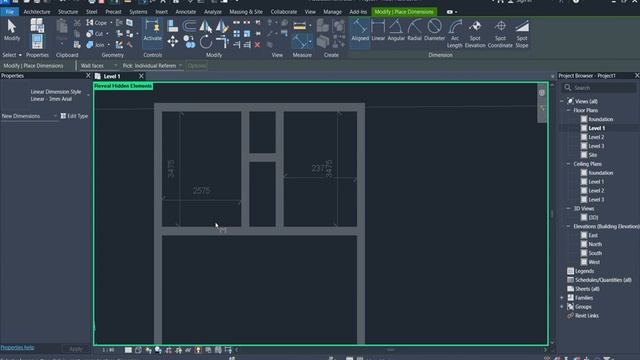Open the Properties help link

tap(17, 348)
